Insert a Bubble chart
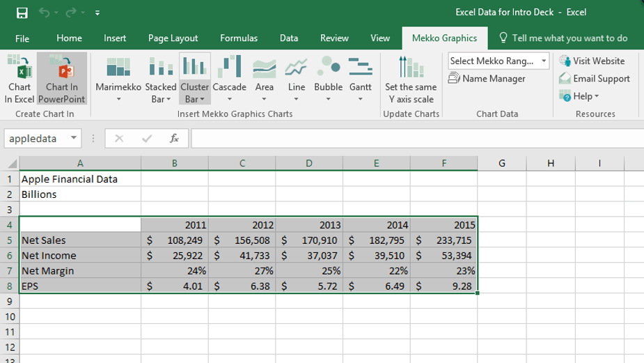This screenshot has width=644, height=363. 329,78
